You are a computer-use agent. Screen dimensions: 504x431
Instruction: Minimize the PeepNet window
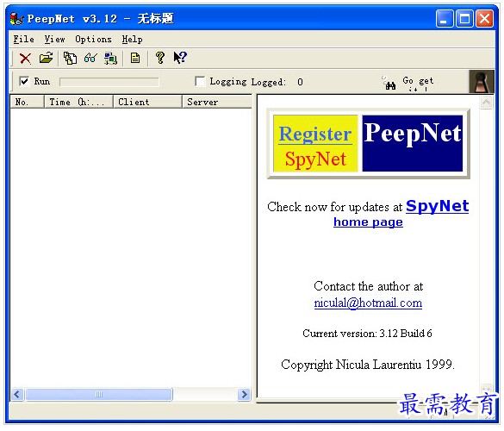tap(445, 19)
